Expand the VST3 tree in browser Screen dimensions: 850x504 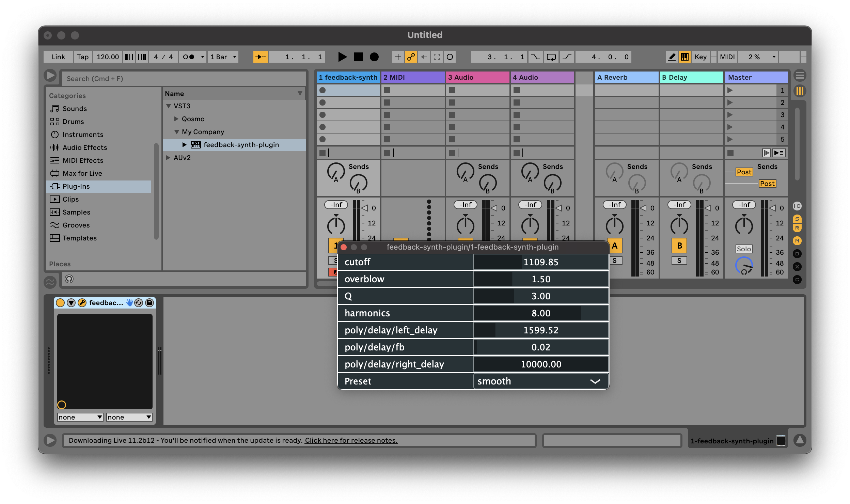(169, 106)
